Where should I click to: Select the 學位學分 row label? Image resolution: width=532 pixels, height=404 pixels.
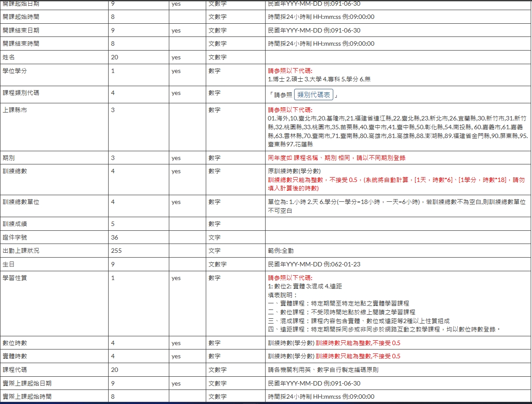(x=15, y=71)
